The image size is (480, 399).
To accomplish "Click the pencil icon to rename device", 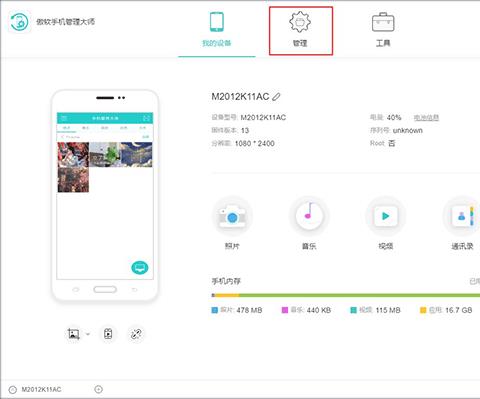I will pyautogui.click(x=276, y=97).
